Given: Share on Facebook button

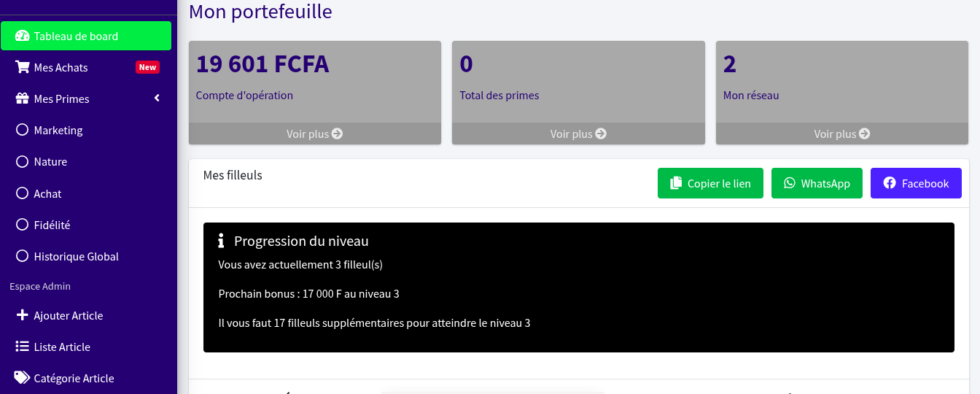Looking at the screenshot, I should pyautogui.click(x=916, y=183).
